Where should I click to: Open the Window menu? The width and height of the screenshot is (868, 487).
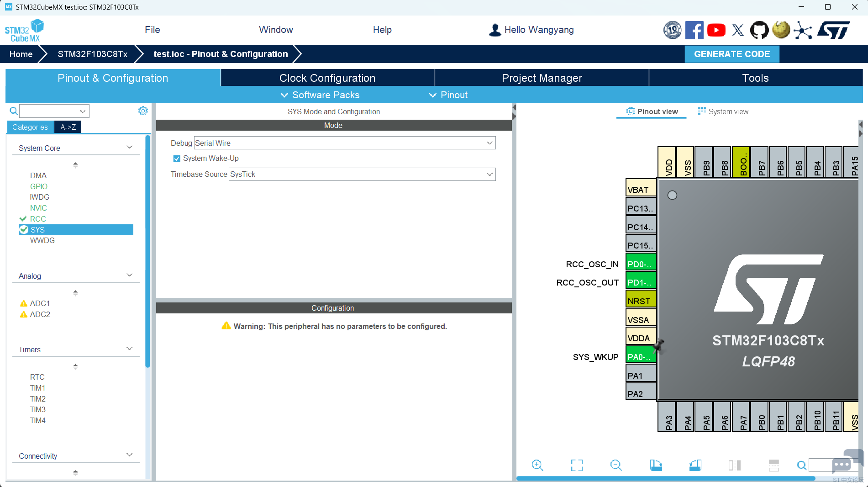276,30
